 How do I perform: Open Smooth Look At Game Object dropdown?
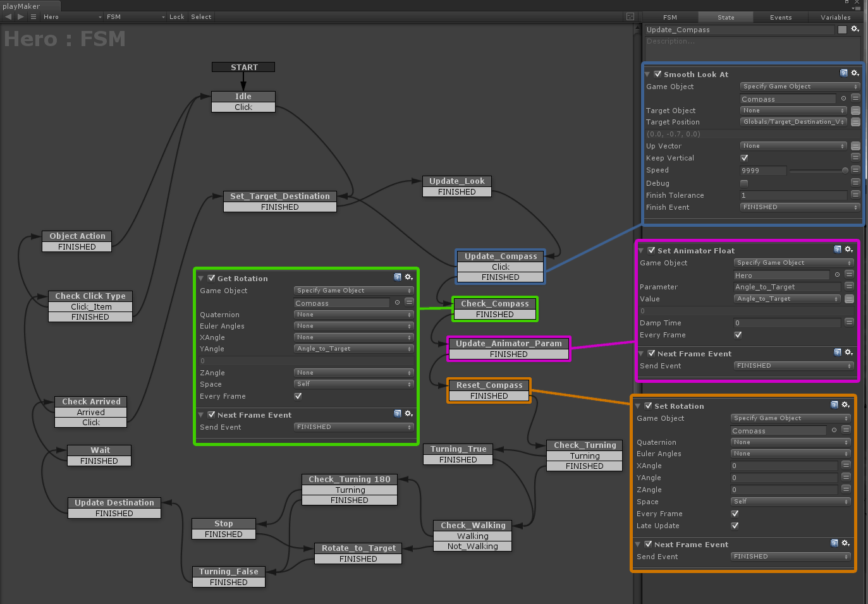coord(800,87)
